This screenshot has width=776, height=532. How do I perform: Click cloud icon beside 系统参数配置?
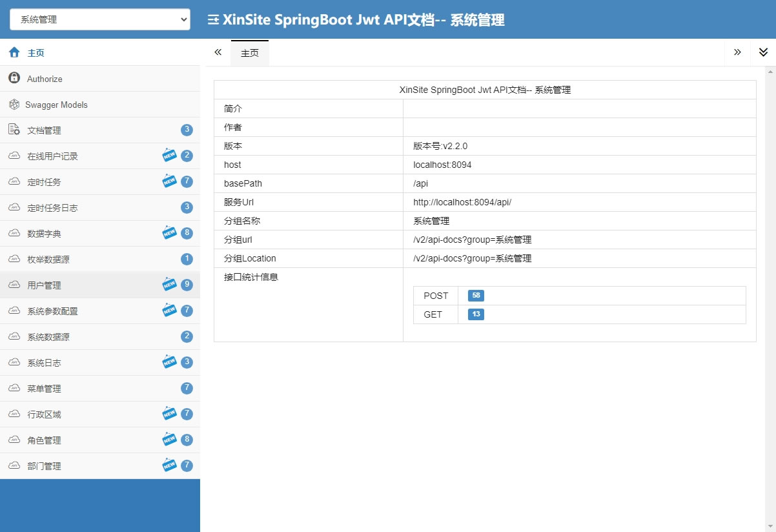coord(14,311)
